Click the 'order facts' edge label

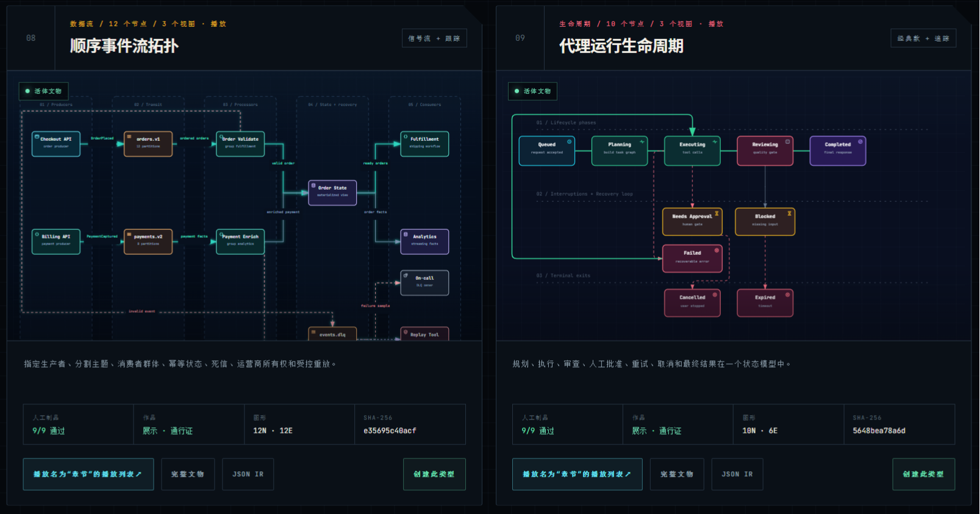pyautogui.click(x=376, y=212)
